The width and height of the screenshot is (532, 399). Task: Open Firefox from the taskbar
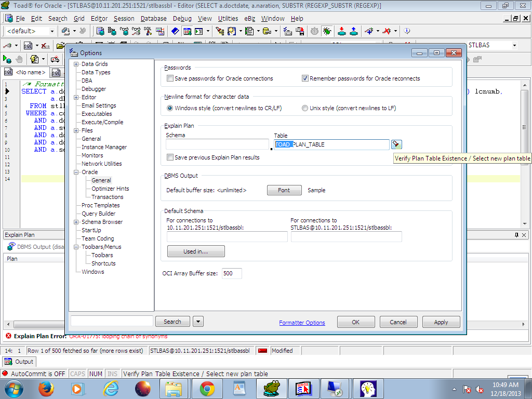46,389
